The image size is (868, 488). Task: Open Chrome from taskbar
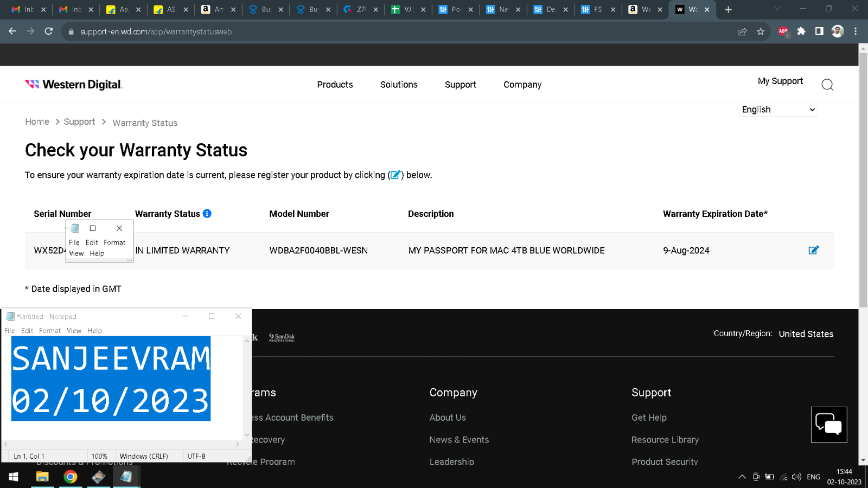point(71,477)
